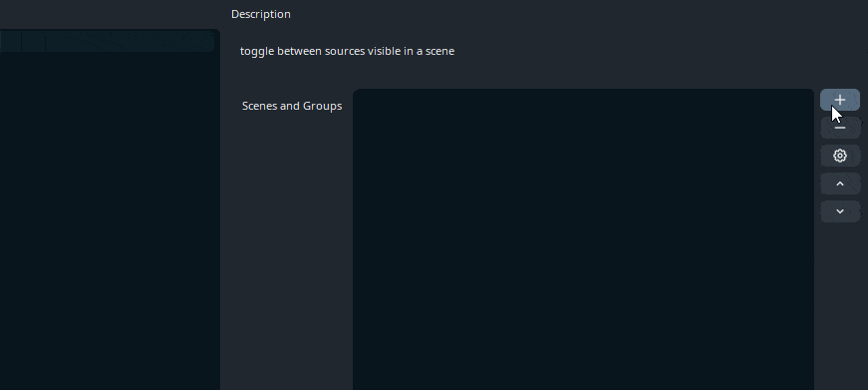Move selected scene up with the chevron
This screenshot has width=868, height=390.
(x=840, y=184)
